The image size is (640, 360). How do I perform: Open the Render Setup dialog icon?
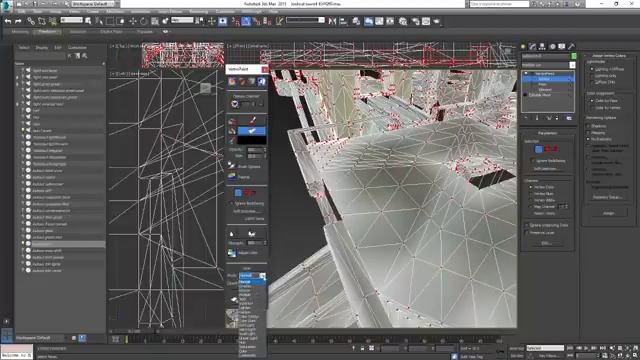[x=415, y=21]
